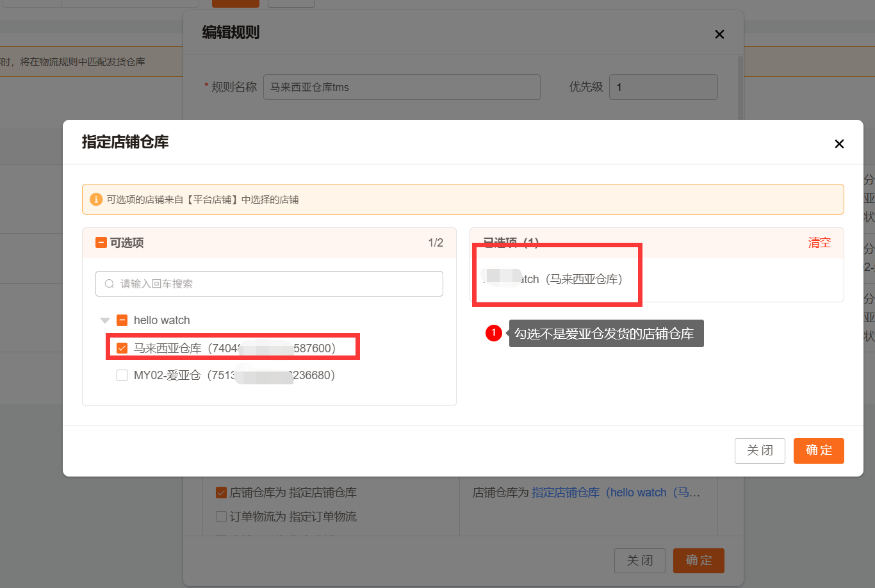Viewport: 875px width, 588px height.
Task: Click the 优先级 priority input field
Action: click(x=663, y=87)
